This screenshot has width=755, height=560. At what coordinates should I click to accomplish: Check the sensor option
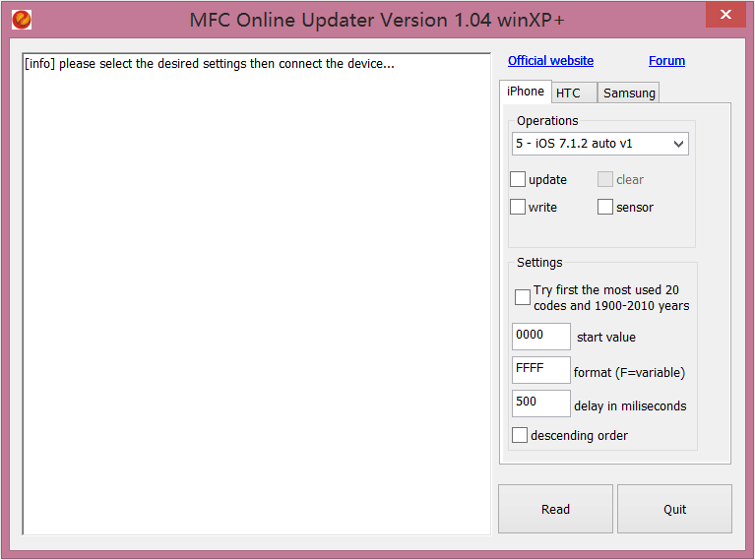tap(605, 207)
